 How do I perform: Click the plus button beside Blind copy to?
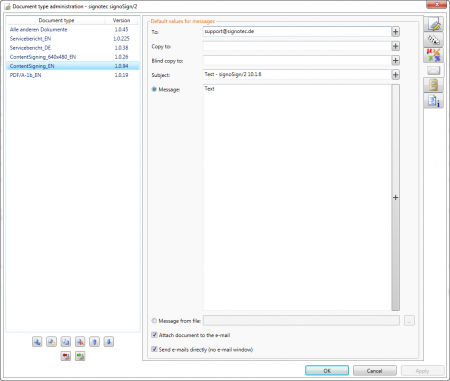click(x=395, y=60)
